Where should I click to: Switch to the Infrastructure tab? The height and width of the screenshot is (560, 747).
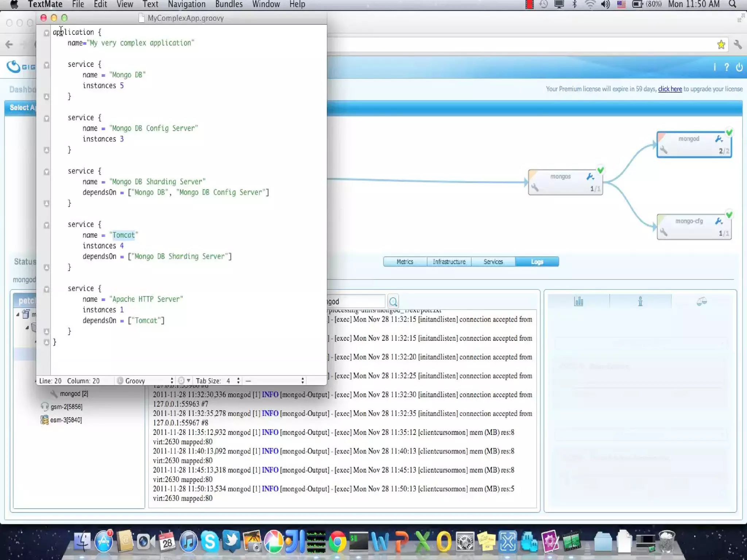pyautogui.click(x=449, y=262)
